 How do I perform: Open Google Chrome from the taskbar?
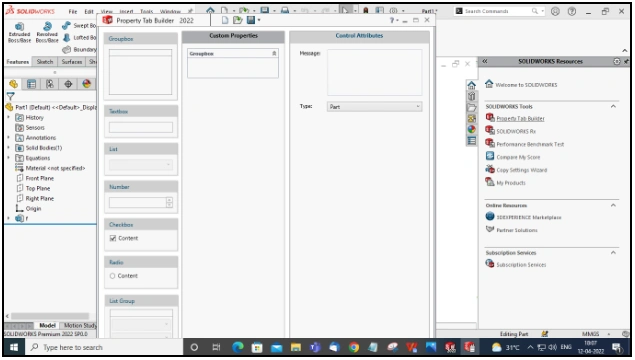(x=354, y=347)
